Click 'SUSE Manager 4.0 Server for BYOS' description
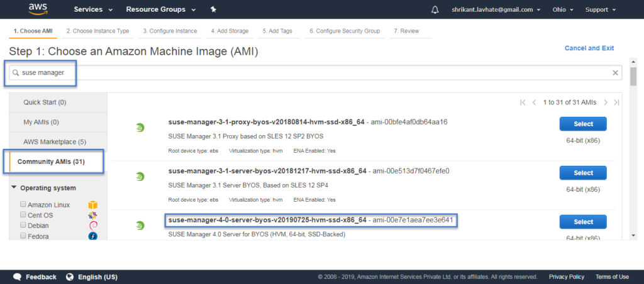Viewport: 644px width, 284px height. 257,234
